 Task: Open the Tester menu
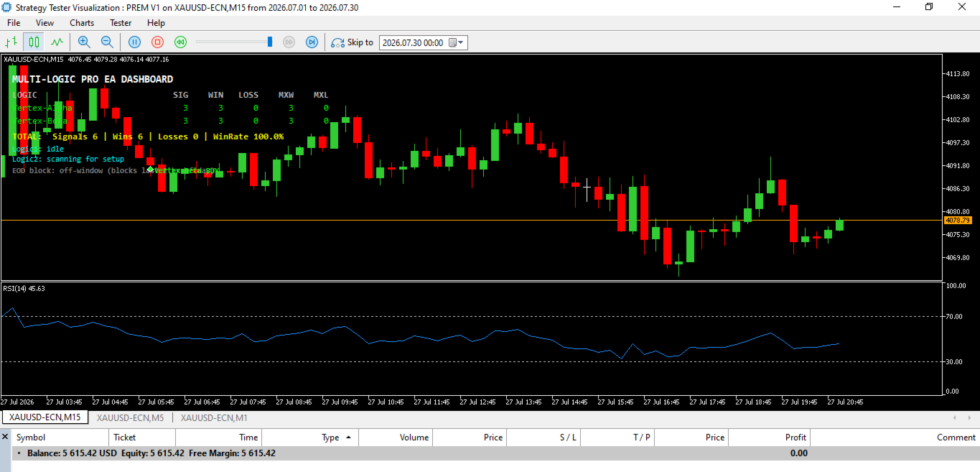tap(121, 23)
